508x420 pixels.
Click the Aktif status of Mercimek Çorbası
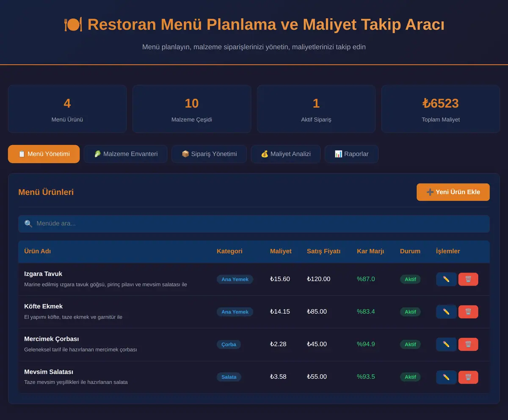[410, 344]
